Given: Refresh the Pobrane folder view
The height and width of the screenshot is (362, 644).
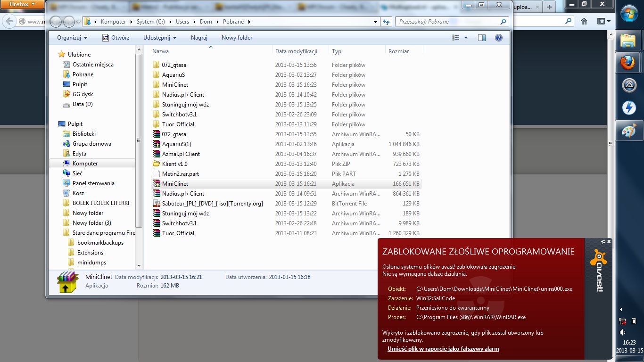Looking at the screenshot, I should 387,22.
